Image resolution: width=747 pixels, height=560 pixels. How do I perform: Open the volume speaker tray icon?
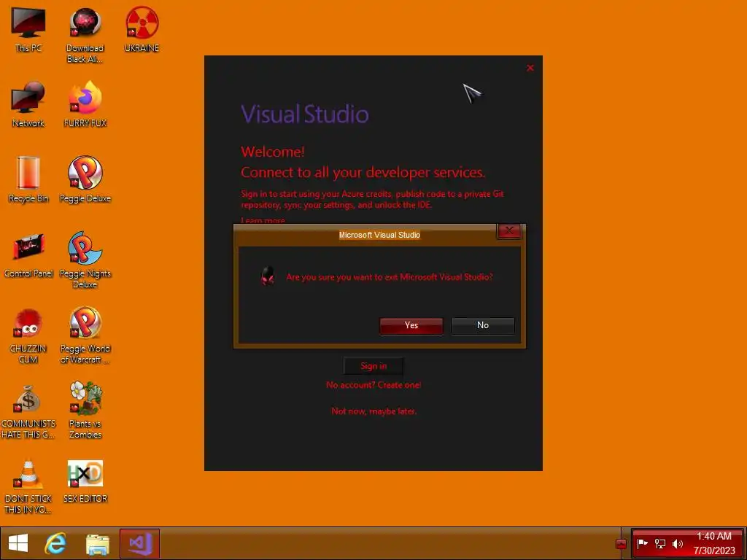pyautogui.click(x=677, y=543)
